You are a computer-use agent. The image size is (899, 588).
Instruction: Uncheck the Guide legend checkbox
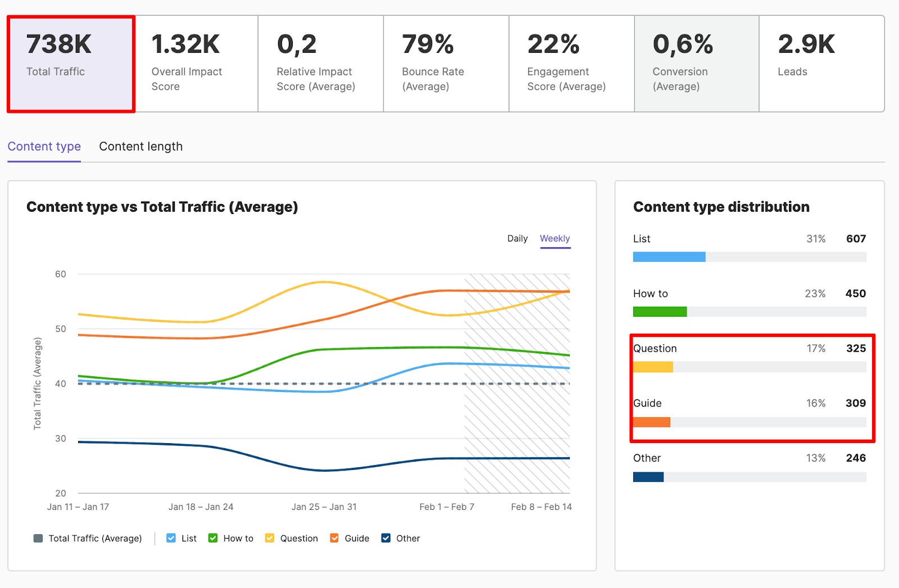[334, 537]
